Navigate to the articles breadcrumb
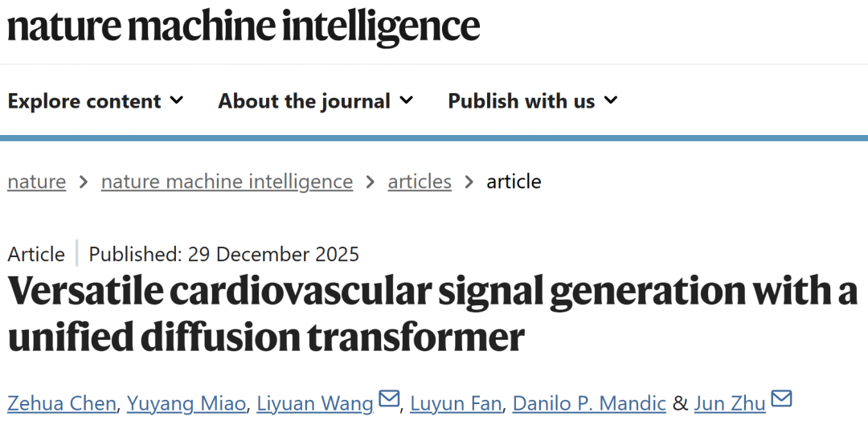The height and width of the screenshot is (433, 868). point(420,182)
